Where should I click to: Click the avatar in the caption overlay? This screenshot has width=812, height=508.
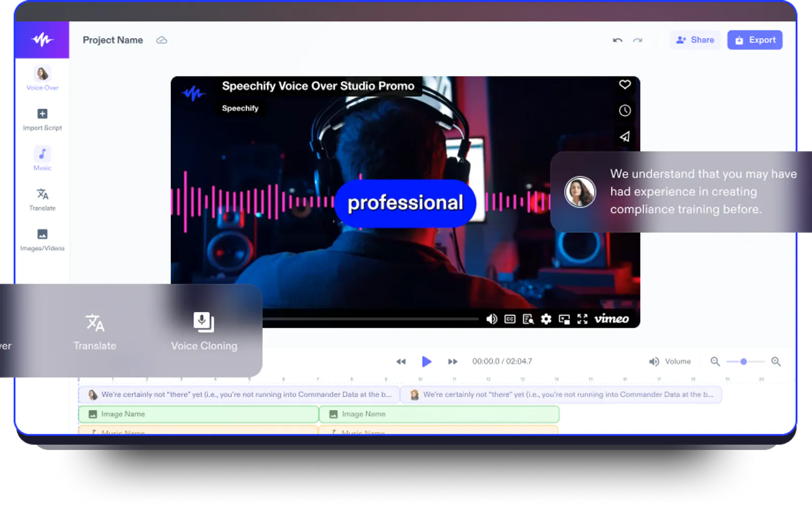coord(580,192)
